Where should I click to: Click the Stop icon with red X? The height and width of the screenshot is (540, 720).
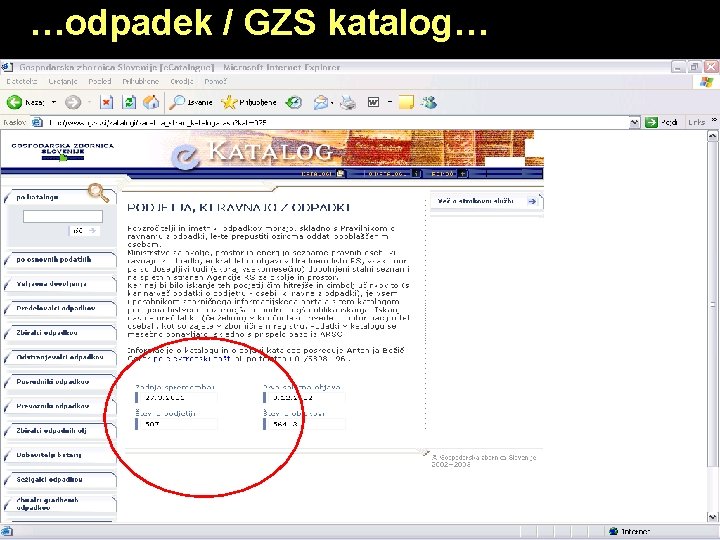(x=107, y=102)
